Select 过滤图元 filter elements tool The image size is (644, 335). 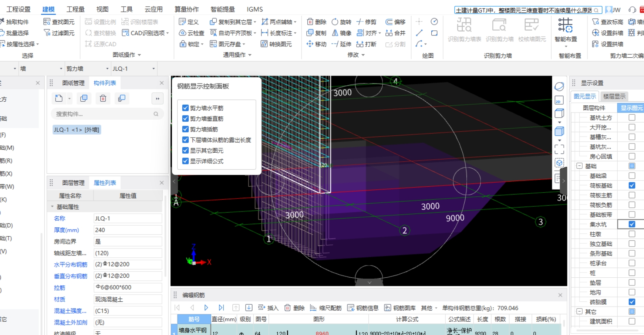59,33
